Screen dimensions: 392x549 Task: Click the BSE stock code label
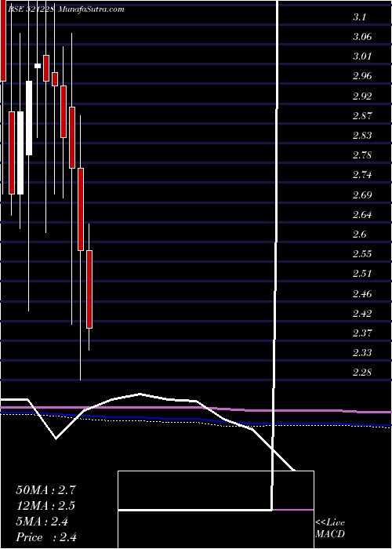coord(31,9)
